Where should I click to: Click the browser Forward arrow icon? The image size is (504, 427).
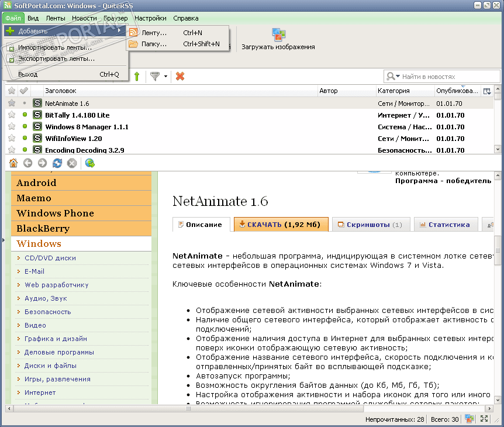pyautogui.click(x=43, y=163)
